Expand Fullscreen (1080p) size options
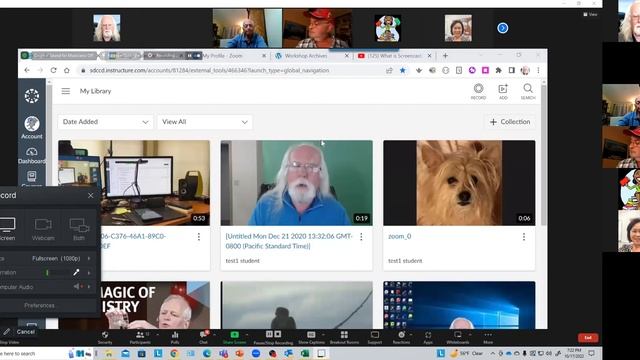 click(x=89, y=258)
